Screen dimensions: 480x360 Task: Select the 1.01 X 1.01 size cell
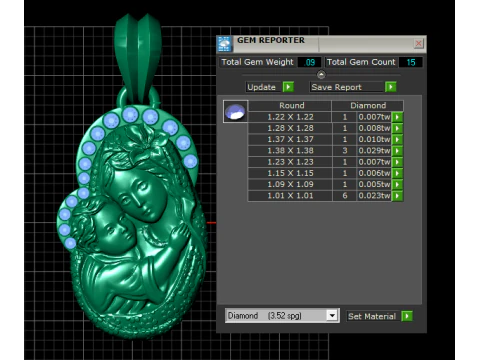click(x=290, y=196)
